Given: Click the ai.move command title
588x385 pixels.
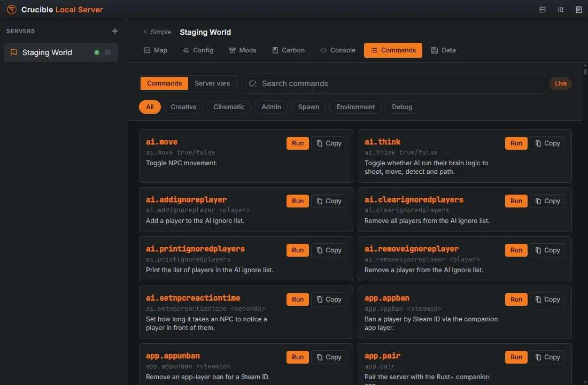Looking at the screenshot, I should click(x=161, y=142).
